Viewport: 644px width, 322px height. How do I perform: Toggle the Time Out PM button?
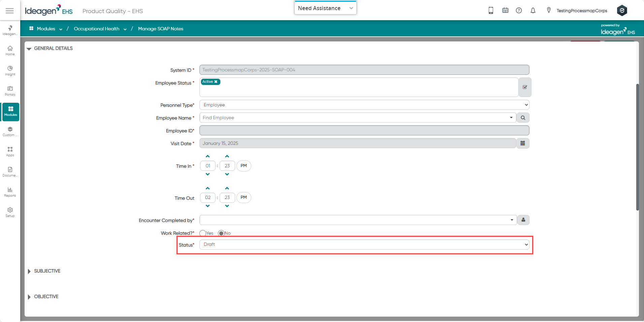[x=244, y=197]
